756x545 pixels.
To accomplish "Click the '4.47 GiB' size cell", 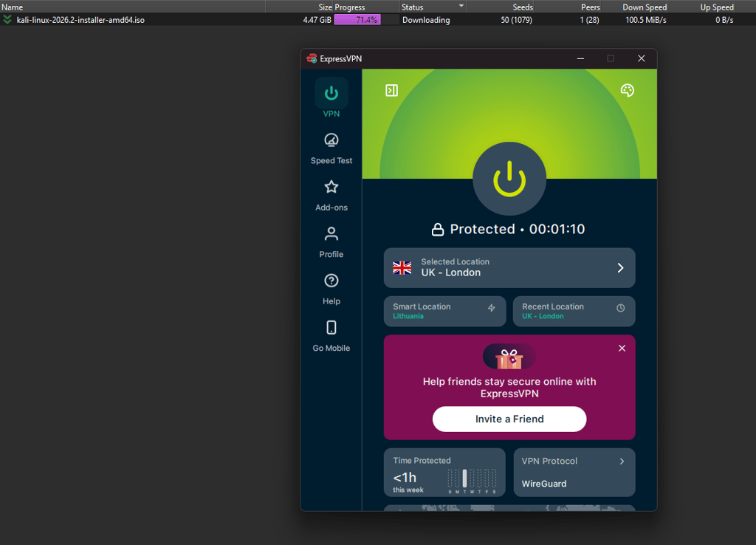I will 317,20.
